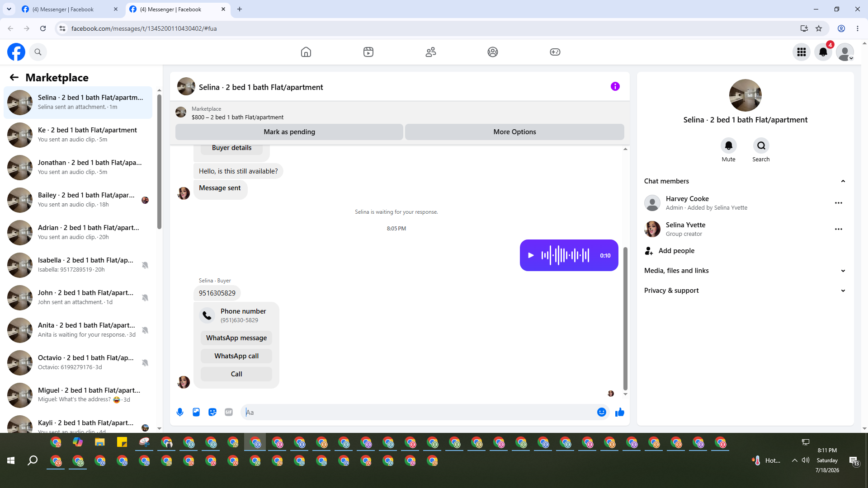Click the browser address bar URL
The width and height of the screenshot is (868, 488).
click(144, 28)
